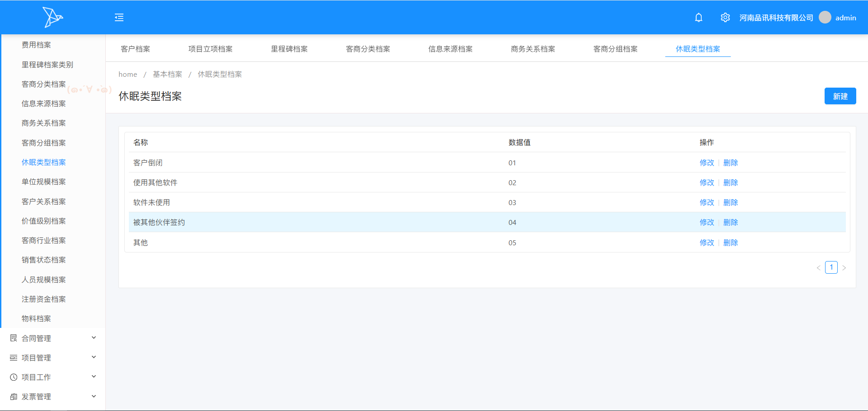Image resolution: width=868 pixels, height=411 pixels.
Task: Click 项目管理 list icon
Action: 14,357
